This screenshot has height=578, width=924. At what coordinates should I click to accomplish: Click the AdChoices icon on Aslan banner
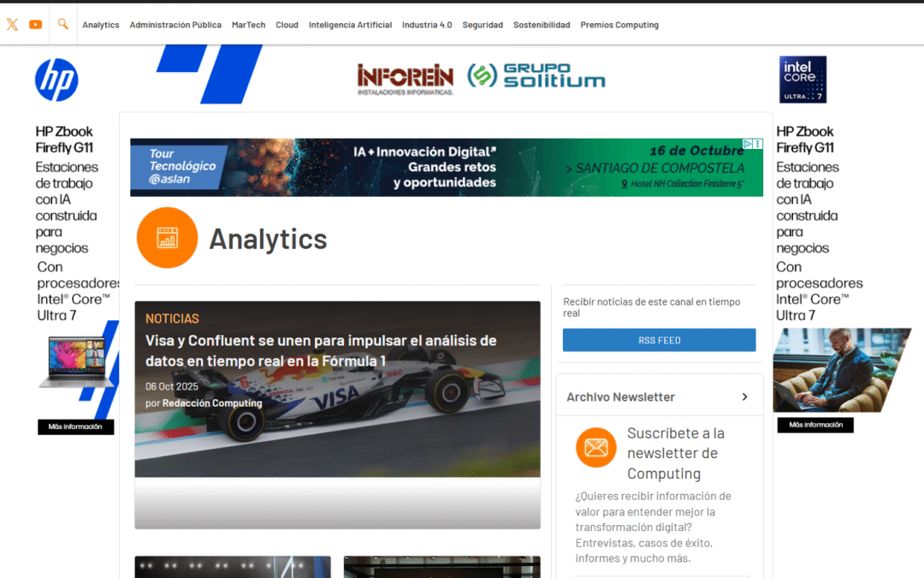point(747,145)
